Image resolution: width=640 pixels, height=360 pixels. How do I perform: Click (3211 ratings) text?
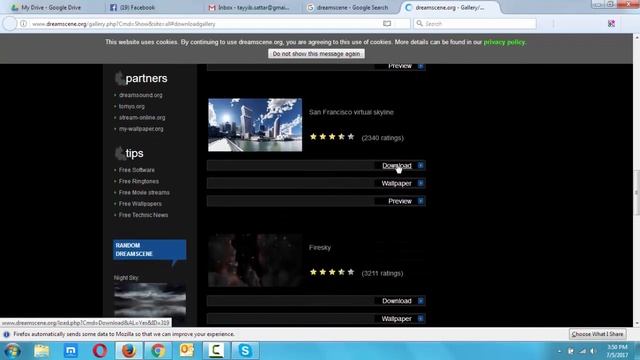click(382, 273)
